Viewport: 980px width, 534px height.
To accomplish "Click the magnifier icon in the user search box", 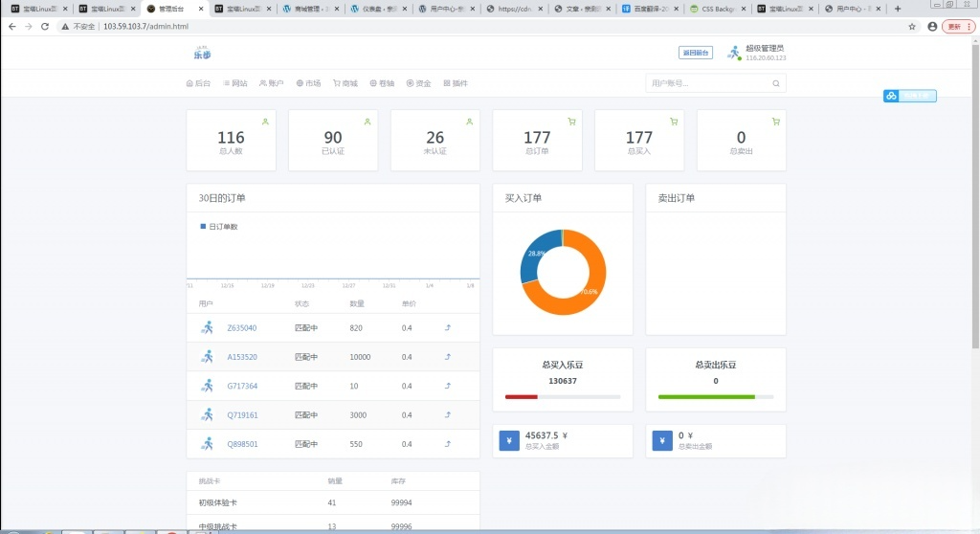I will [x=776, y=83].
